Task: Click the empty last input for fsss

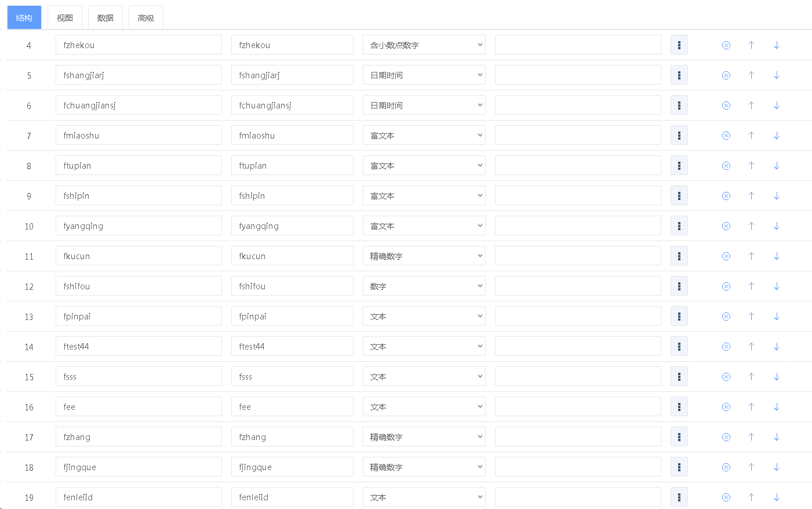Action: [578, 377]
